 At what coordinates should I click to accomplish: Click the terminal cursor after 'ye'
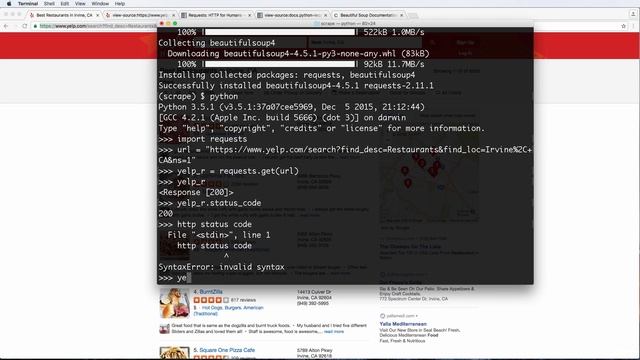[189, 278]
